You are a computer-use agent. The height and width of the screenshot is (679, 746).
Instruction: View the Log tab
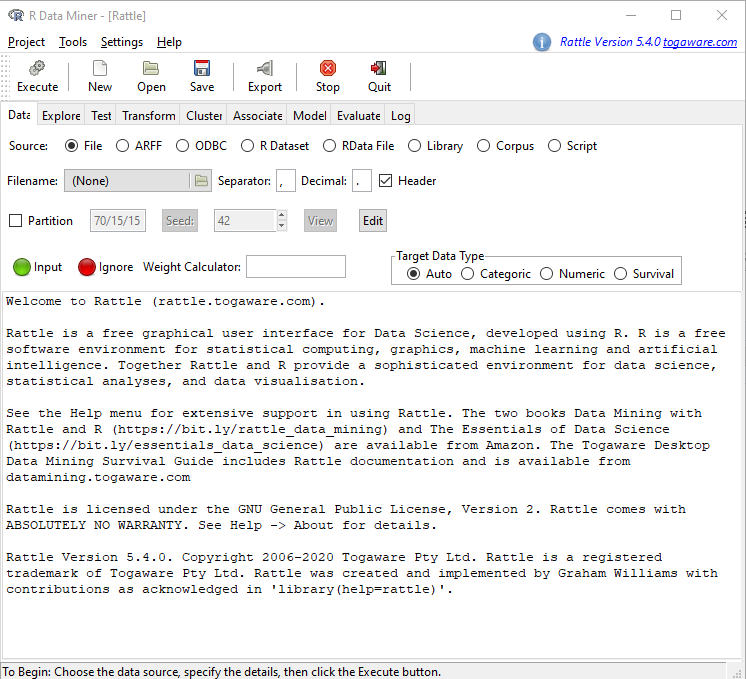pos(401,116)
